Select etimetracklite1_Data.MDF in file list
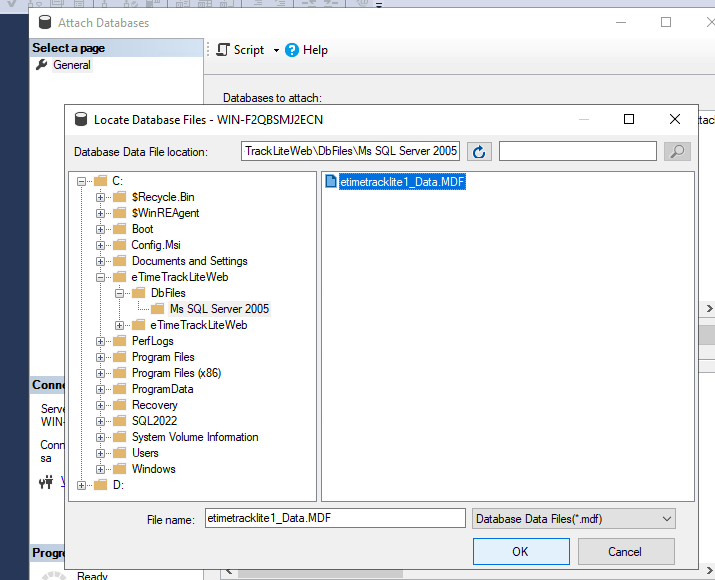Screen dimensions: 715x580 pos(402,182)
